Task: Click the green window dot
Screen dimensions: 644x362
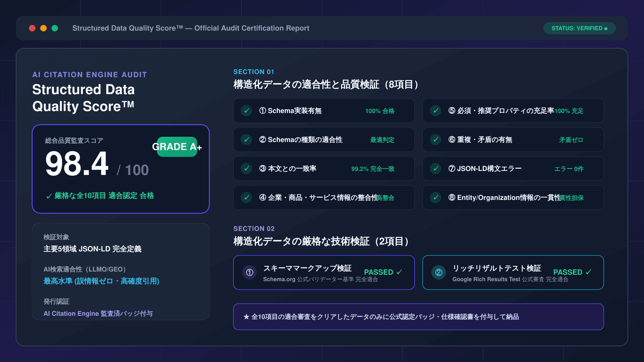Action: (x=55, y=28)
